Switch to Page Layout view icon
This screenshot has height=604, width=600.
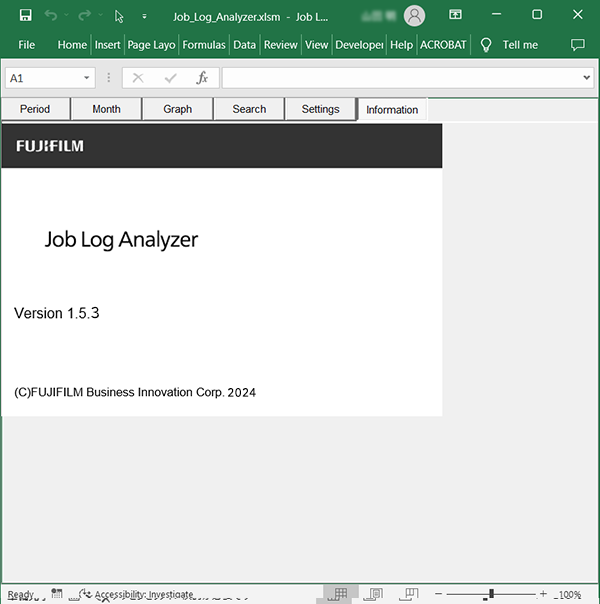point(374,594)
